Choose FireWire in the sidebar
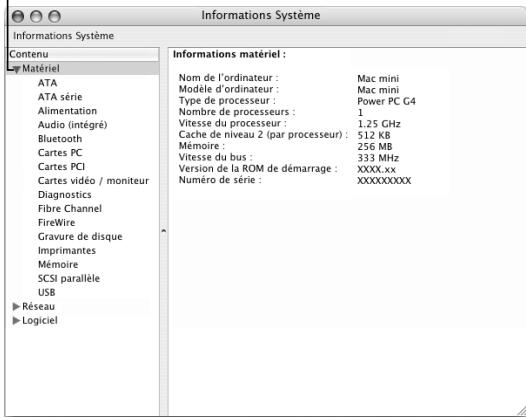This screenshot has width=526, height=420. 56,222
